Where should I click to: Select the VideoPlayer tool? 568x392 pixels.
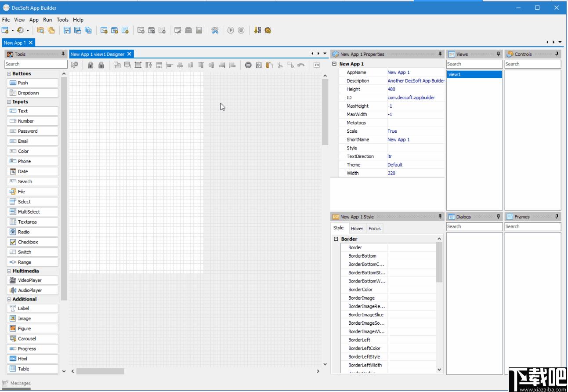[x=33, y=280]
